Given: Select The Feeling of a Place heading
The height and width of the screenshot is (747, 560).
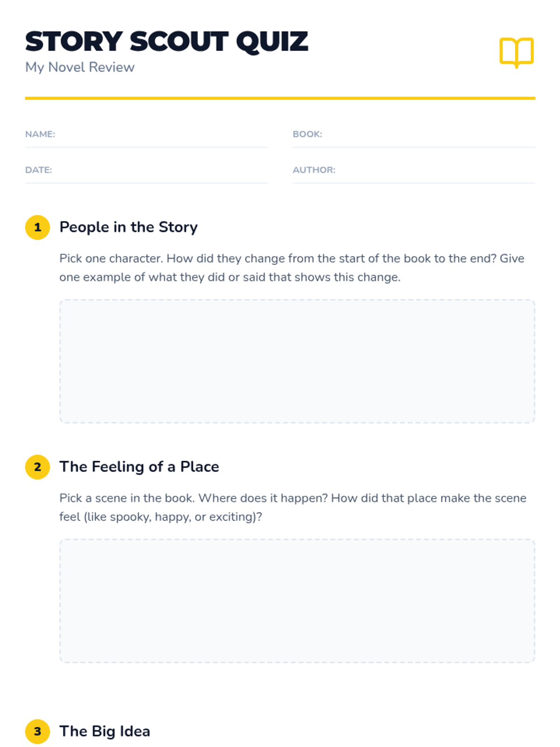Looking at the screenshot, I should (x=139, y=466).
